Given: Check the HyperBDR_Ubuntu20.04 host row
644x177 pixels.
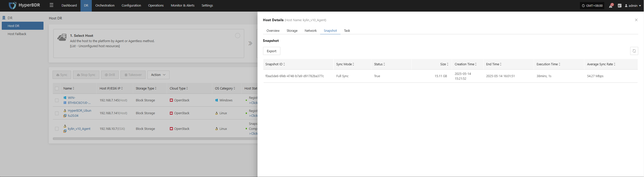Looking at the screenshot, I should click(57, 113).
